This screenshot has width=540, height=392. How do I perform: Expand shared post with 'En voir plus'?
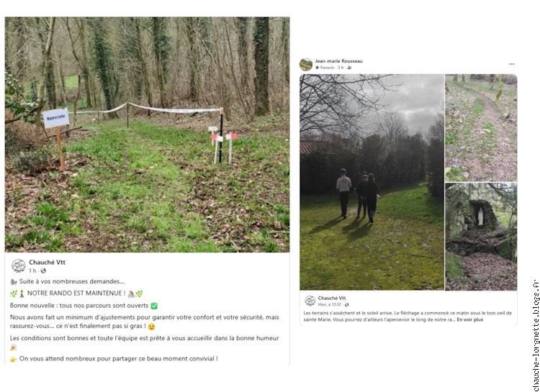469,319
